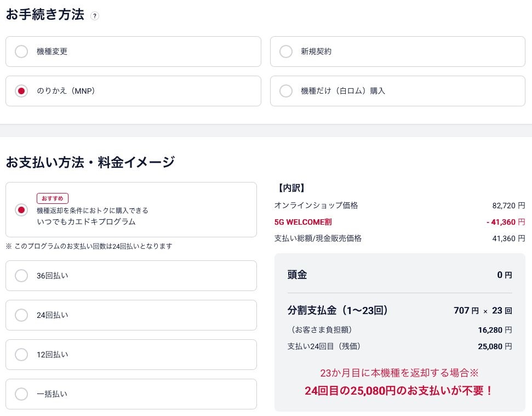Click the 支払い24回目（残価） amount row
Viewport: 532px width, 416px height.
pos(399,346)
